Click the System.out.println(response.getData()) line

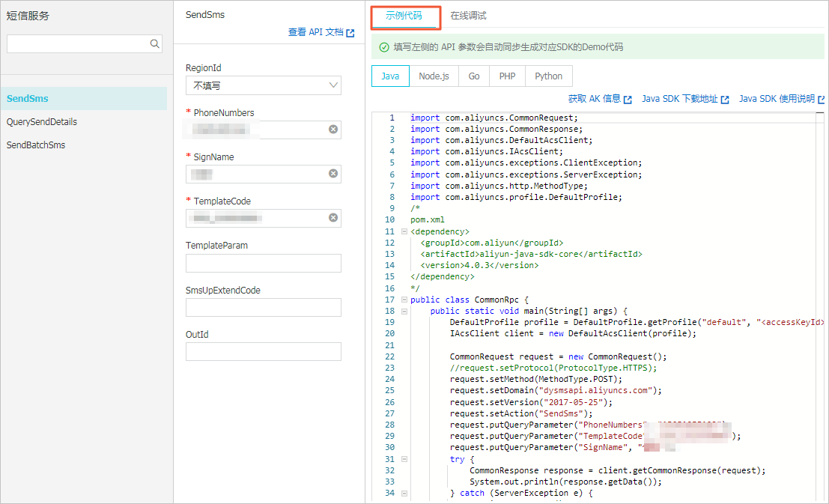(x=565, y=482)
